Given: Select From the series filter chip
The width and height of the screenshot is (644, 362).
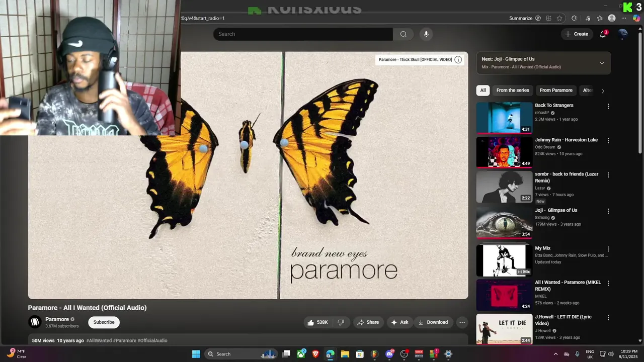Looking at the screenshot, I should (x=513, y=90).
